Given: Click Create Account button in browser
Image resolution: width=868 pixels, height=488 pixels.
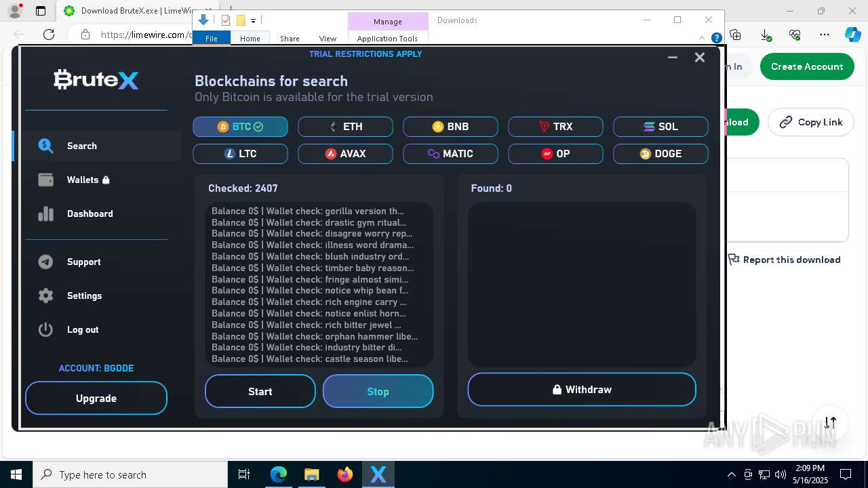Looking at the screenshot, I should (807, 66).
